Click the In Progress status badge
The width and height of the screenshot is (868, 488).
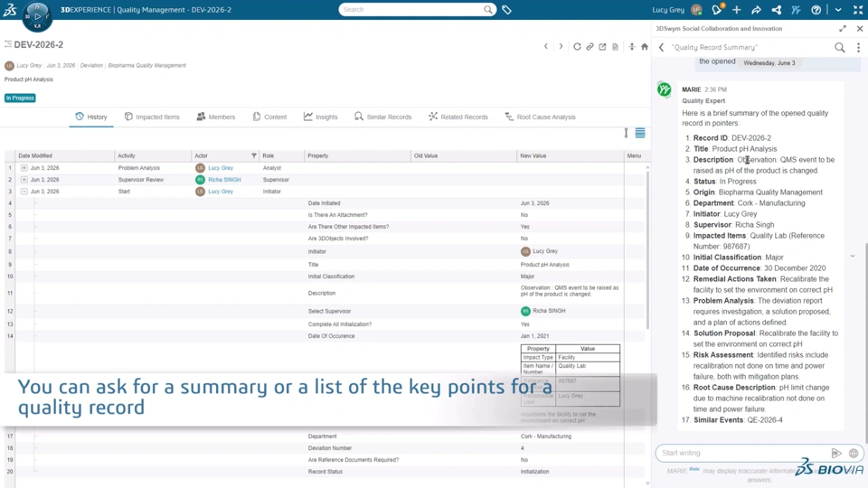tap(20, 98)
